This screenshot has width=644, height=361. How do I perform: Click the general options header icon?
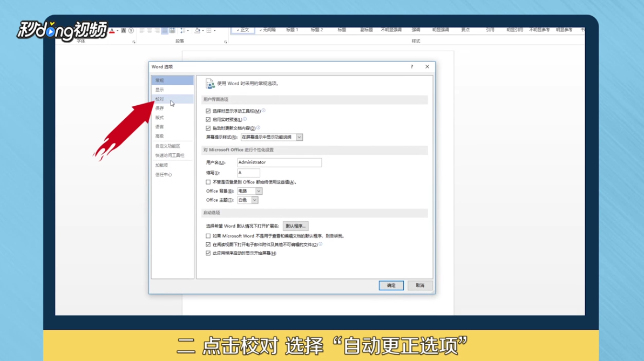(210, 84)
